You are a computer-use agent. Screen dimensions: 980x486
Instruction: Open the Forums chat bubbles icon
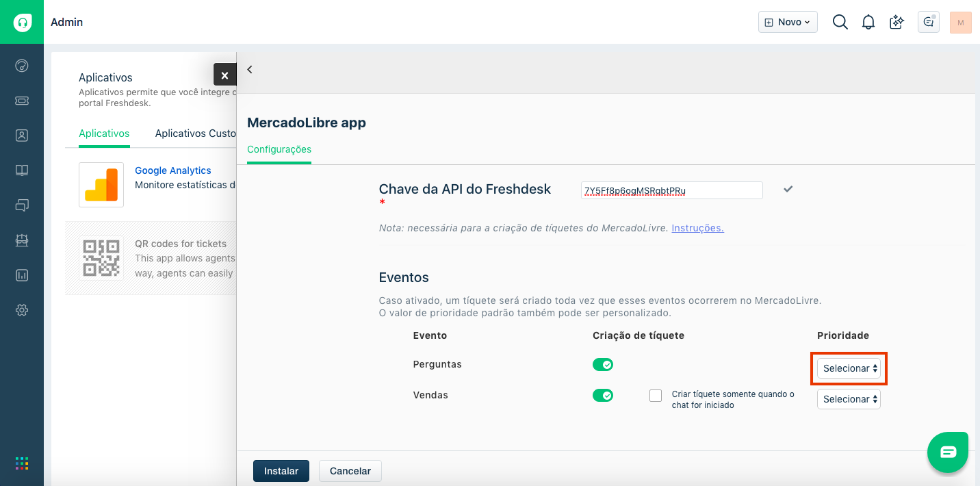pos(22,205)
